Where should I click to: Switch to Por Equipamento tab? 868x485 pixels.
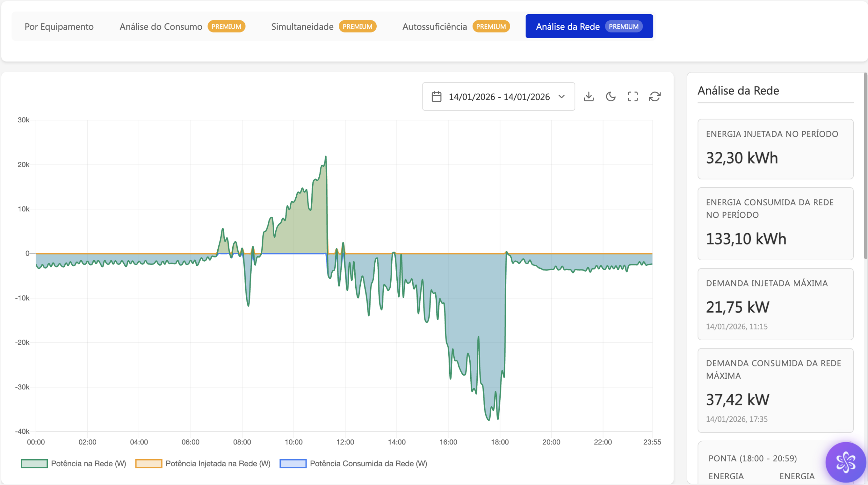coord(59,26)
